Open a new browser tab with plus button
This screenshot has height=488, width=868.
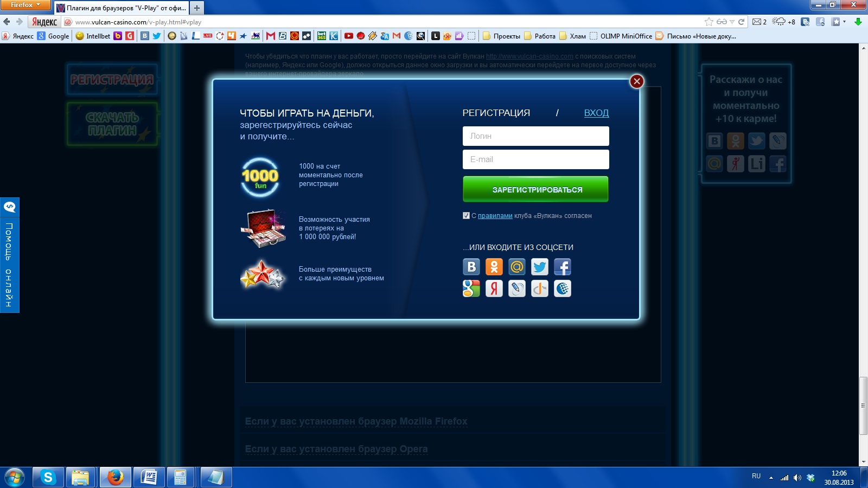(x=197, y=8)
